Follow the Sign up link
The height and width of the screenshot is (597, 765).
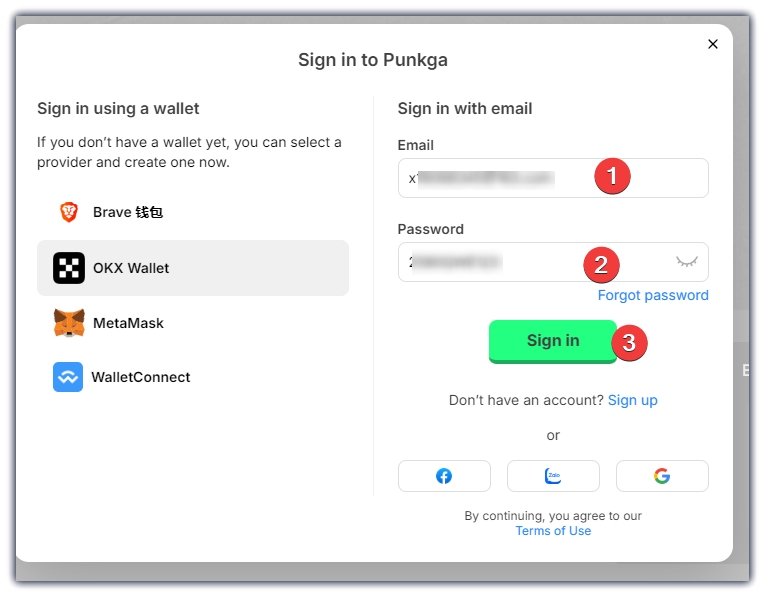633,400
